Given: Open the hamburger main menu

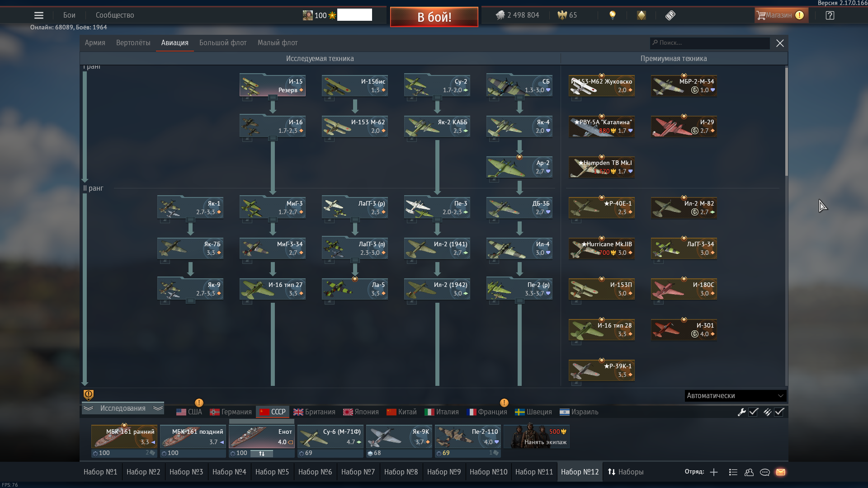Looking at the screenshot, I should tap(39, 15).
